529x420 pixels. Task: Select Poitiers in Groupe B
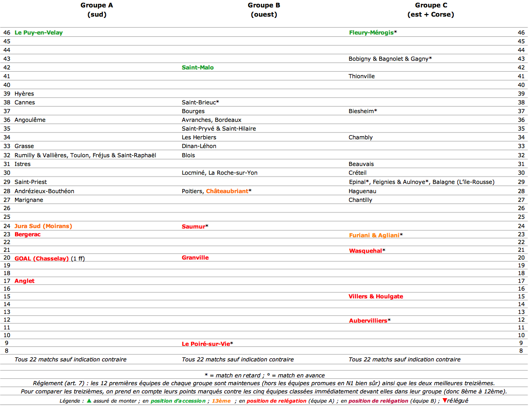point(192,191)
